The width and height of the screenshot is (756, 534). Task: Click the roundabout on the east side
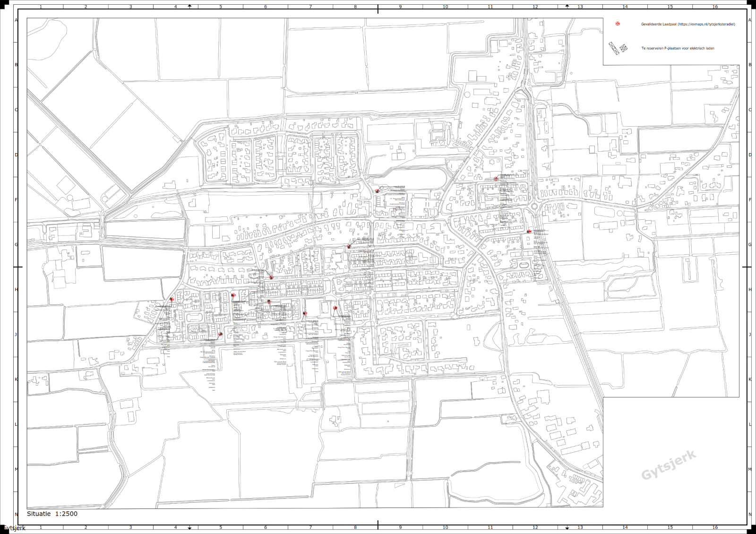click(x=534, y=207)
